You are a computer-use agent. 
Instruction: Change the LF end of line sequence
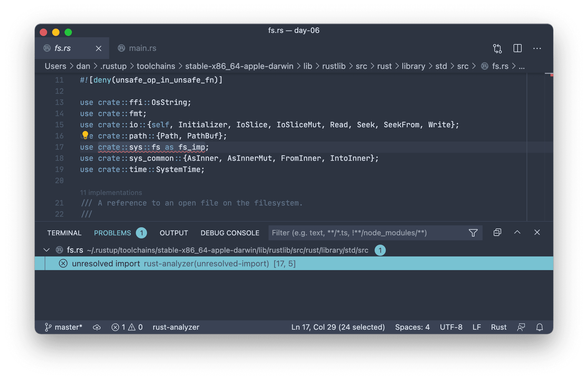click(476, 327)
